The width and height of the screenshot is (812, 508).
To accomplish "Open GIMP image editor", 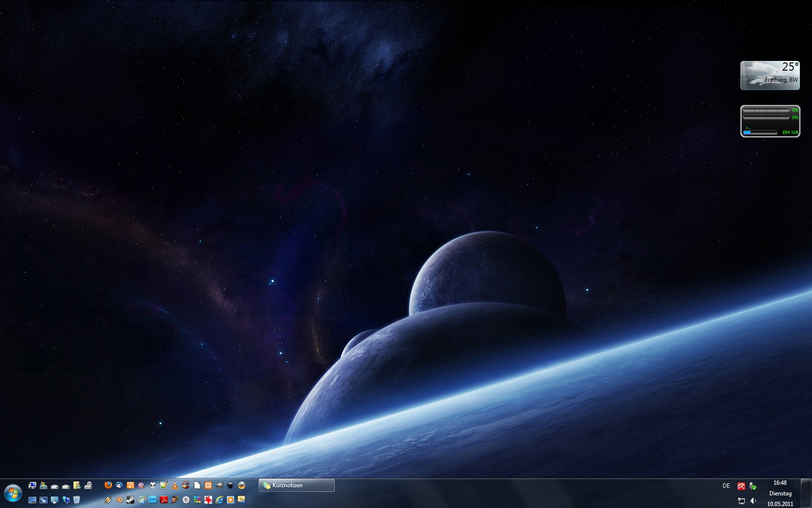I will pos(219,485).
